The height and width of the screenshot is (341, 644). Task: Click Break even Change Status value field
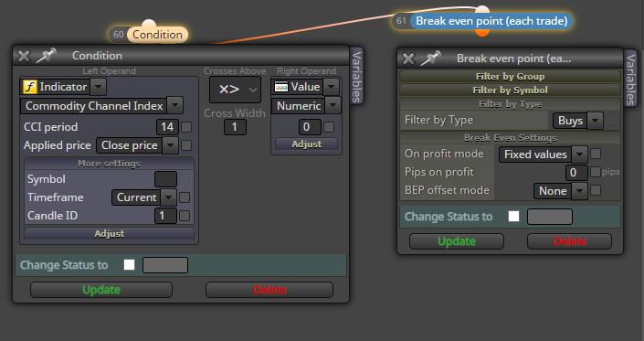[x=550, y=217]
